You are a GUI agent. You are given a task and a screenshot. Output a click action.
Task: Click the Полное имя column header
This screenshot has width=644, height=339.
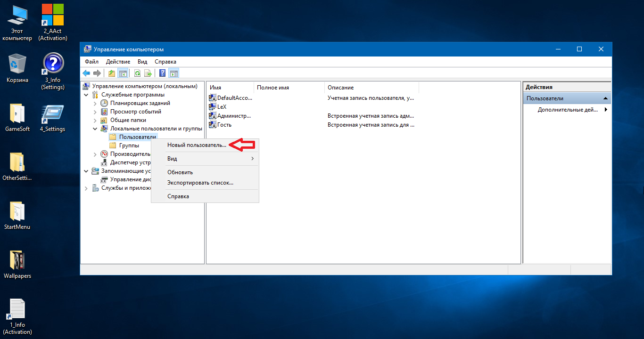(289, 88)
